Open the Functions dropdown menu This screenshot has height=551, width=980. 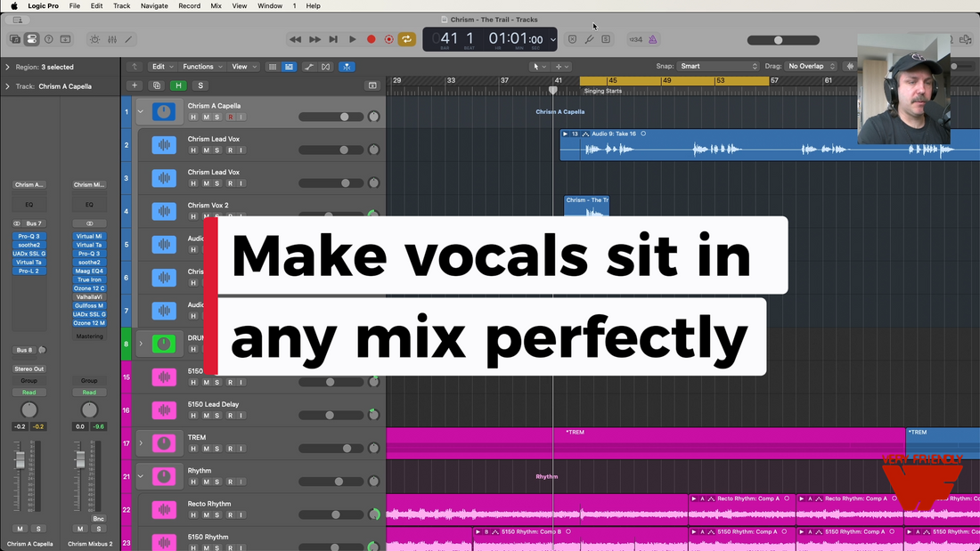coord(202,66)
